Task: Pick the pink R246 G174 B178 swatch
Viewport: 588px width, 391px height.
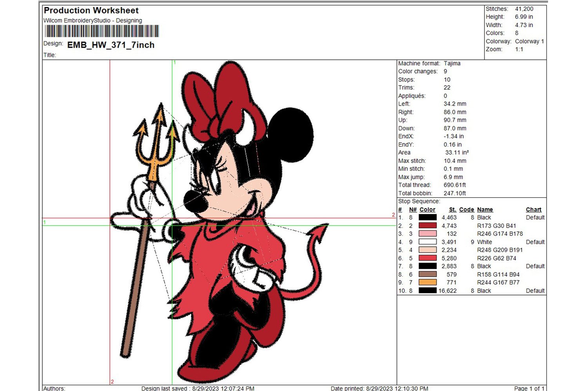Action: pyautogui.click(x=428, y=234)
